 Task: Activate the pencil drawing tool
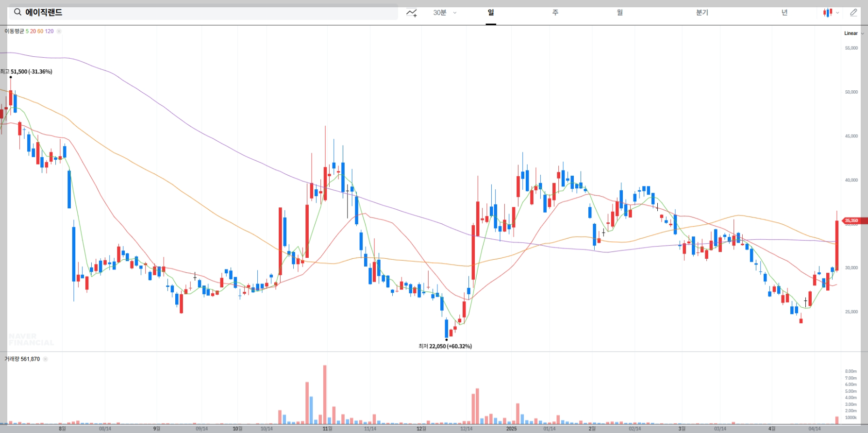pyautogui.click(x=854, y=13)
